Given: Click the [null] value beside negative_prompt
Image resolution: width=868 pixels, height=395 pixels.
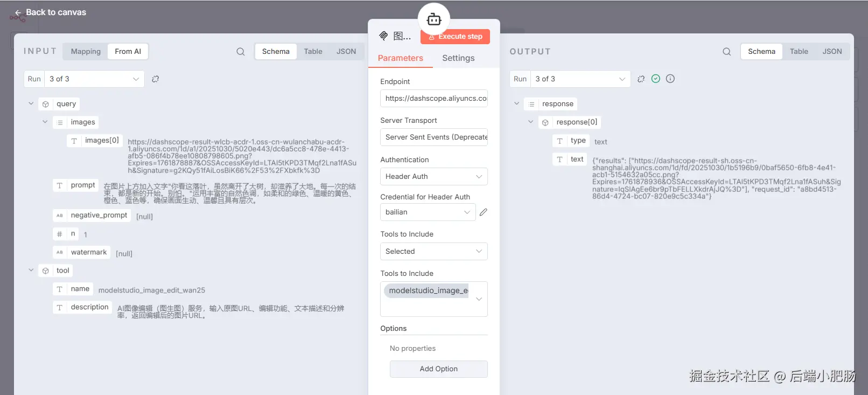Looking at the screenshot, I should pyautogui.click(x=145, y=217).
